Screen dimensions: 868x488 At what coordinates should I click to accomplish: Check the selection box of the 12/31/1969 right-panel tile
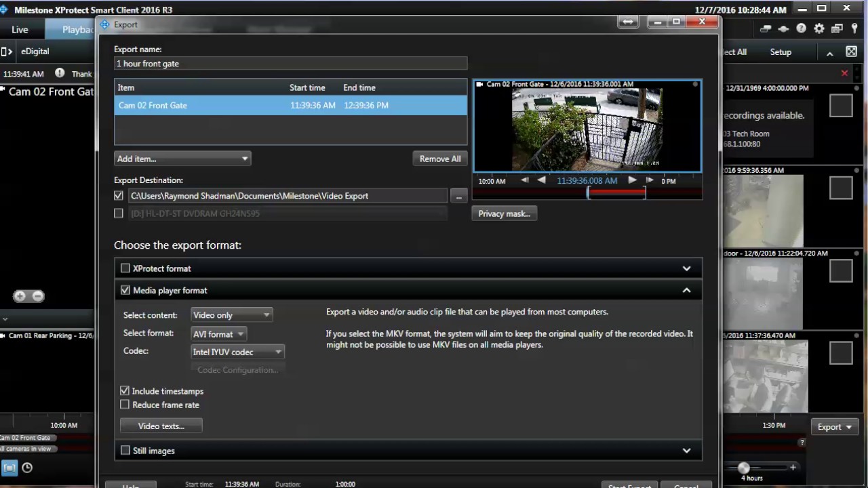841,106
